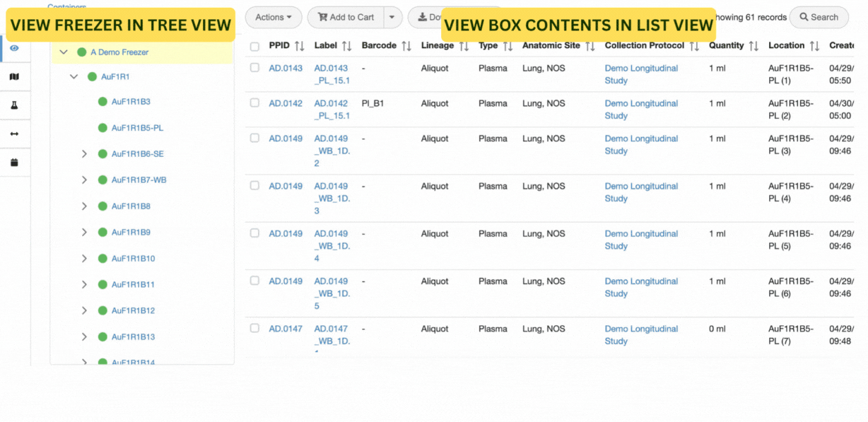Click the 0 ml quantity cell
Viewport: 868px width, 422px height.
click(x=717, y=329)
